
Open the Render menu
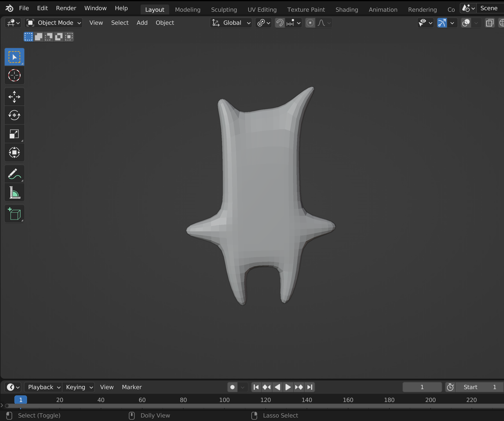tap(66, 8)
